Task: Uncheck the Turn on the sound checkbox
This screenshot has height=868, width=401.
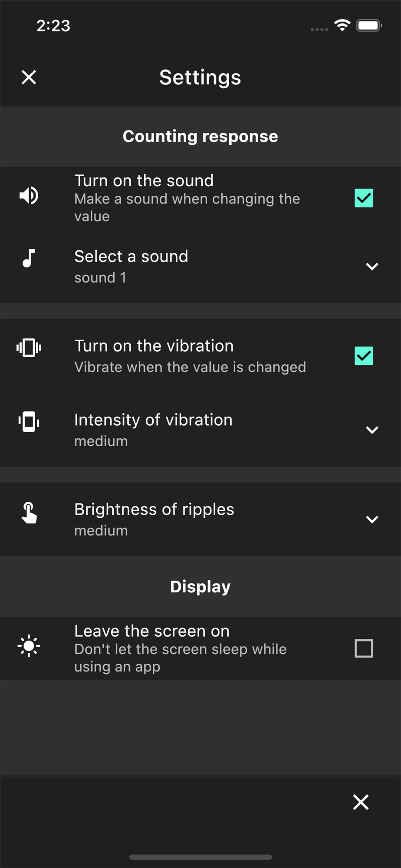Action: click(364, 198)
